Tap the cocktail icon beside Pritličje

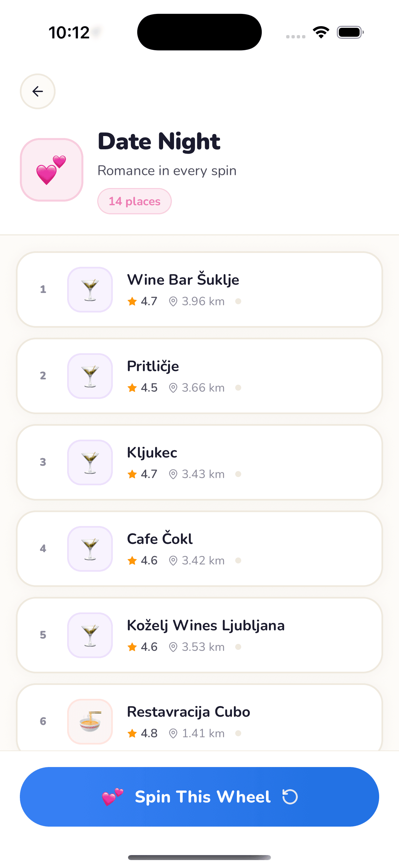point(90,376)
